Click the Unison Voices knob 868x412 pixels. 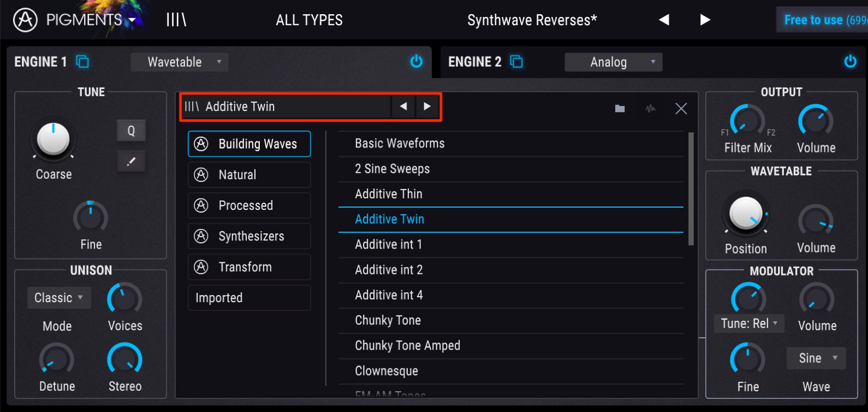pyautogui.click(x=124, y=299)
